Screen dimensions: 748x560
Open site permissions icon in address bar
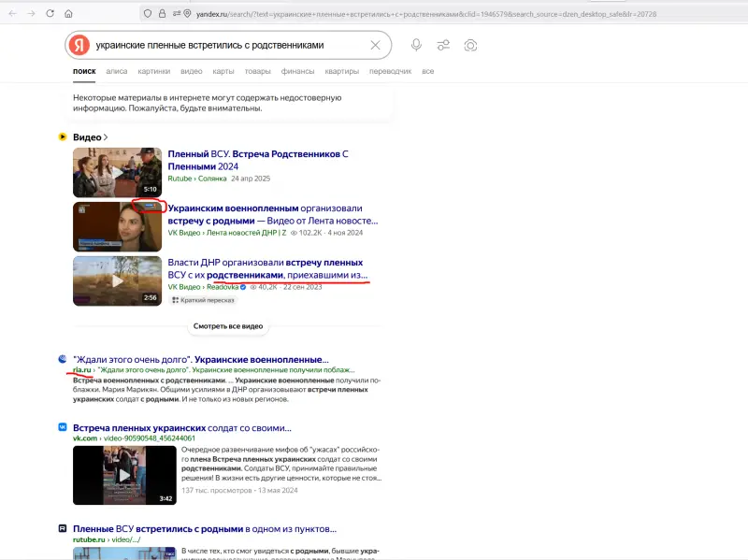[x=177, y=14]
